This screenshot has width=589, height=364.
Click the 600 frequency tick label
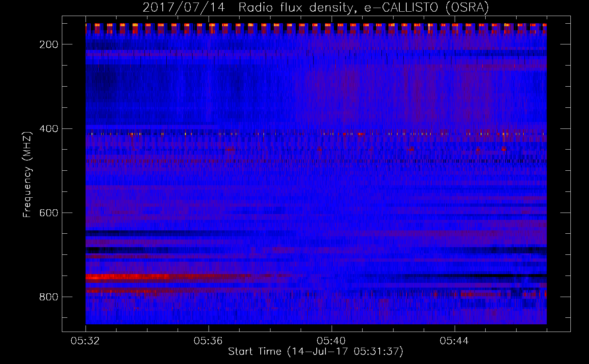[x=49, y=213]
